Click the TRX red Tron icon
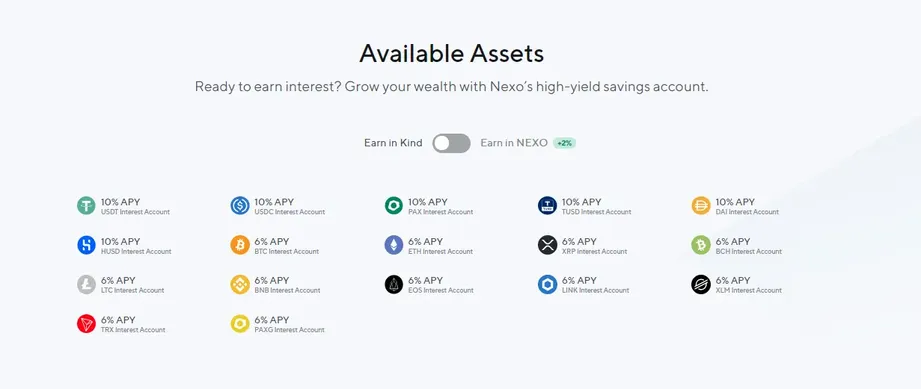The width and height of the screenshot is (921, 389). [x=86, y=324]
